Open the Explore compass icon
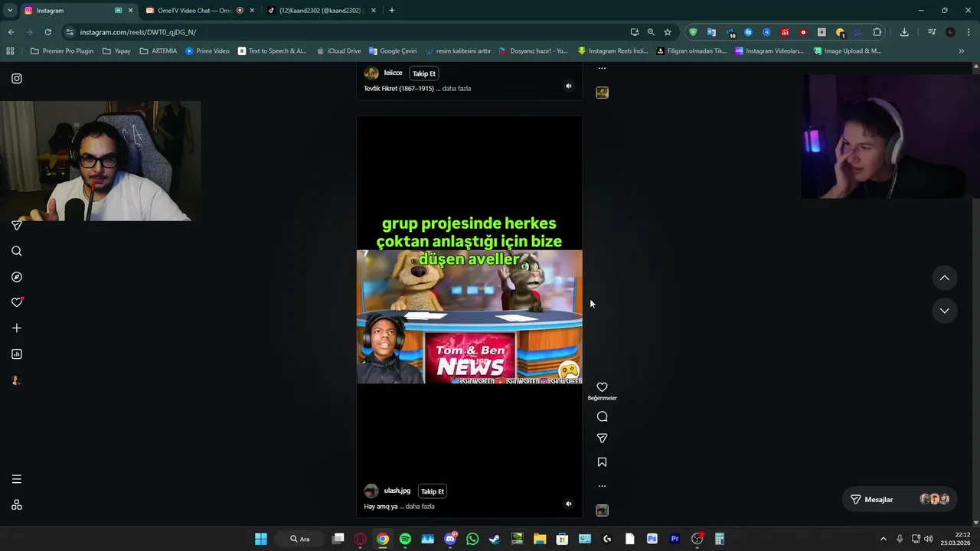Viewport: 980px width, 551px height. [x=17, y=277]
